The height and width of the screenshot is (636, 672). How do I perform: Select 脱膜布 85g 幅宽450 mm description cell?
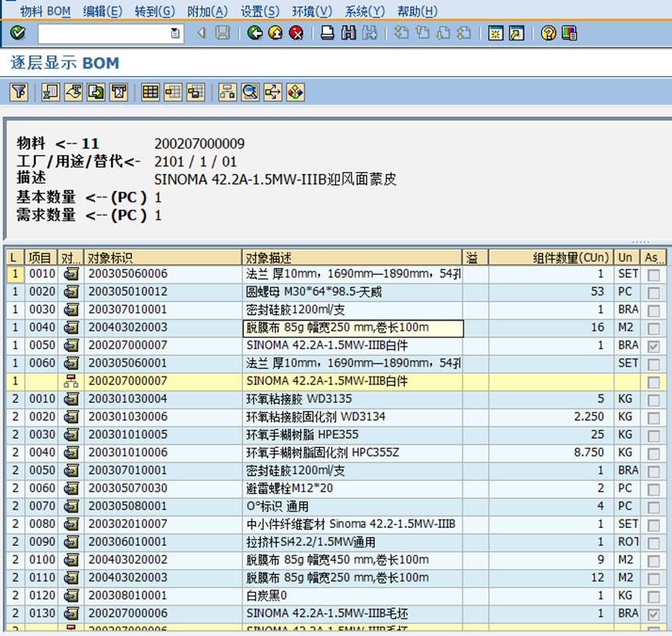point(352,560)
